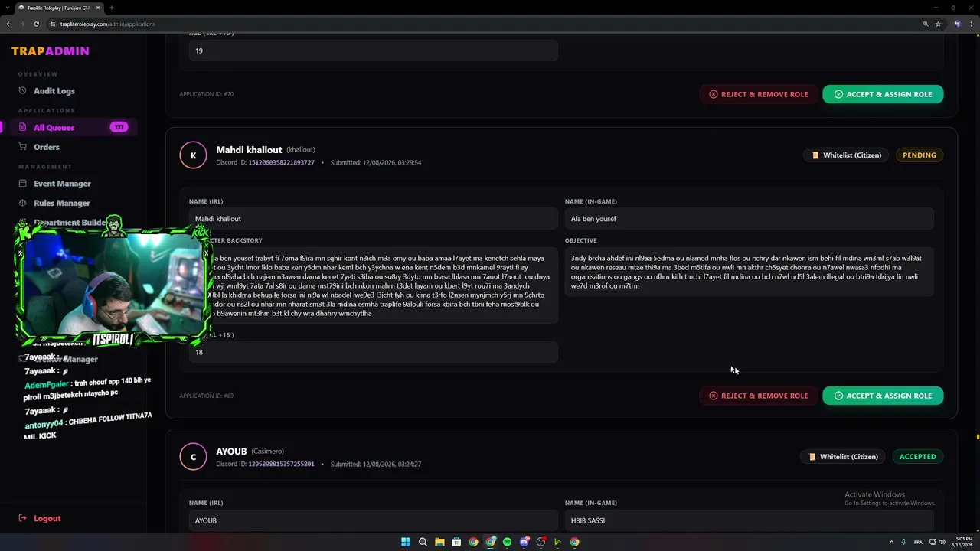Screen dimensions: 980x551
Task: Click the webcam overlay thumbnail
Action: click(x=113, y=284)
